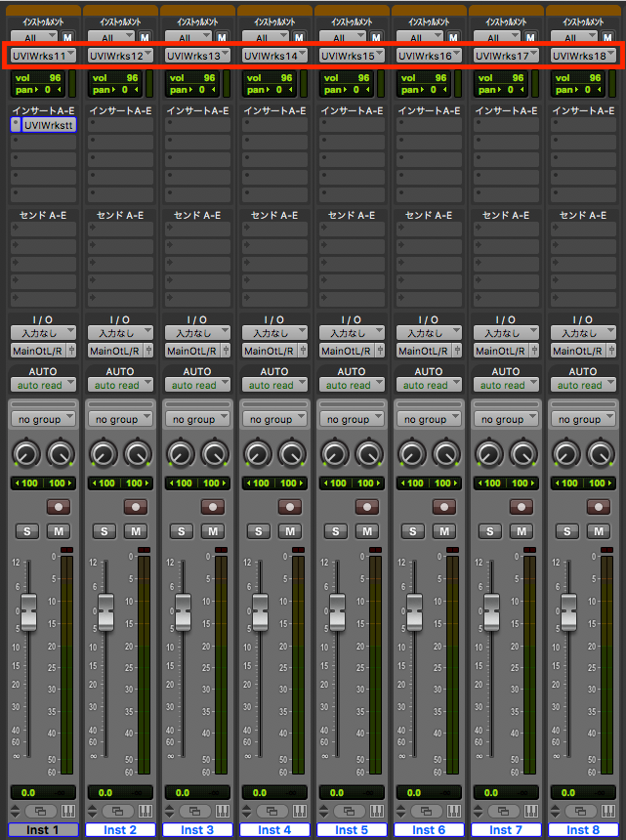Screen dimensions: 626x840
Task: Open the no group dropdown on Inst 7
Action: pos(506,419)
